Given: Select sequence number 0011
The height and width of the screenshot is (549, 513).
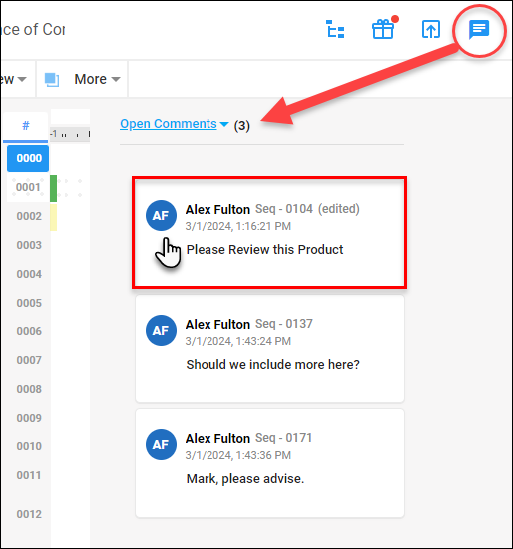Looking at the screenshot, I should click(29, 475).
